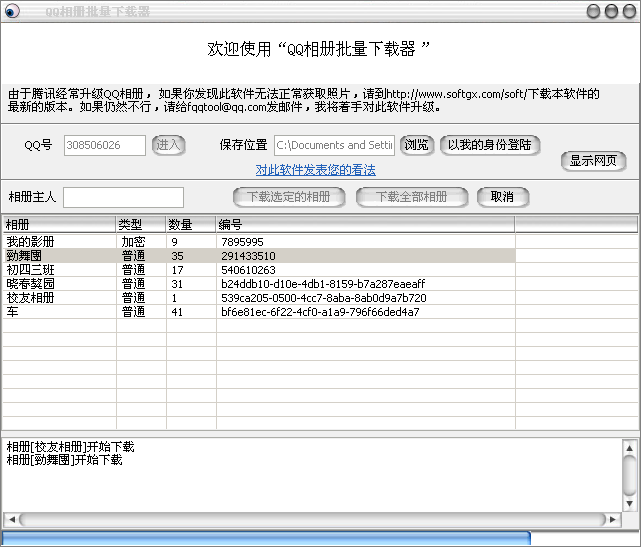Click quantity cell 41

tap(177, 312)
